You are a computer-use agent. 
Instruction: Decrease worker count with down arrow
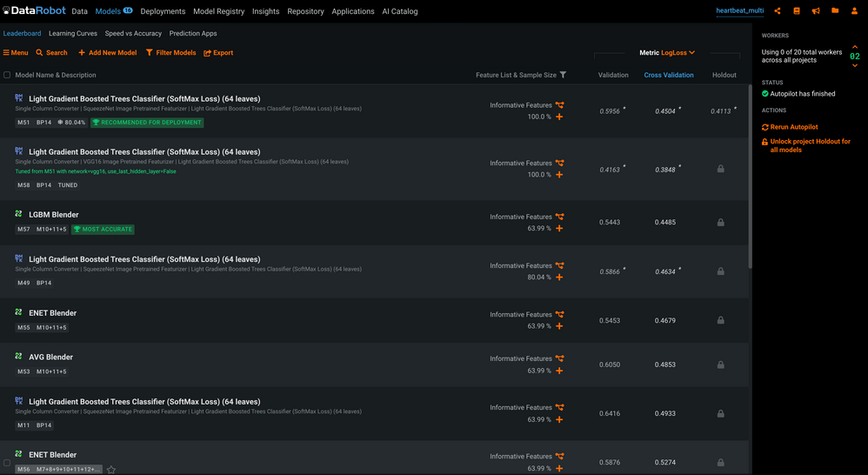click(x=855, y=65)
